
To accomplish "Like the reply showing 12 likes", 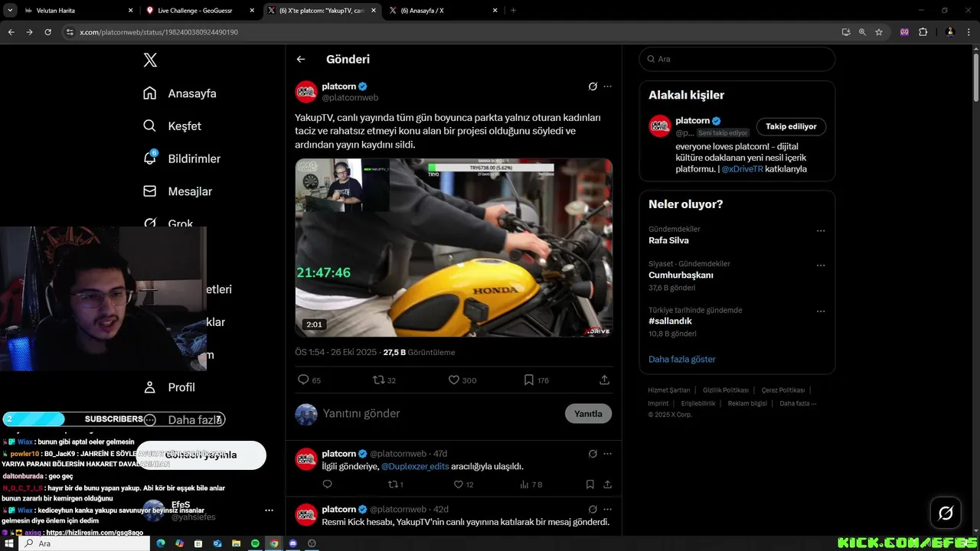I will 459,484.
